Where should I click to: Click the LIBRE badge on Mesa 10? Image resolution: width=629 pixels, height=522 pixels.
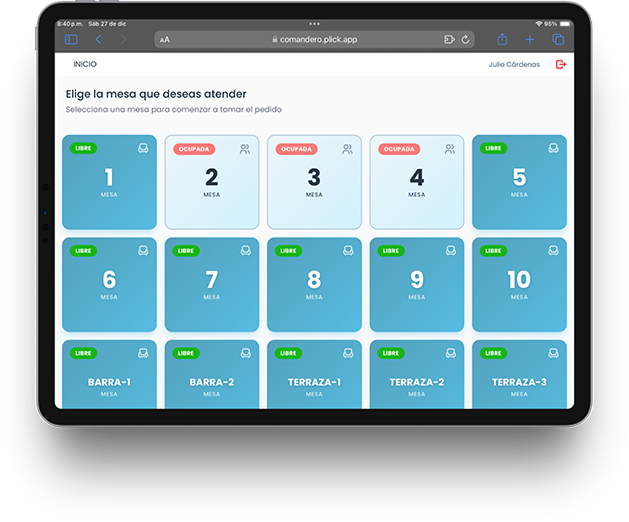click(493, 251)
